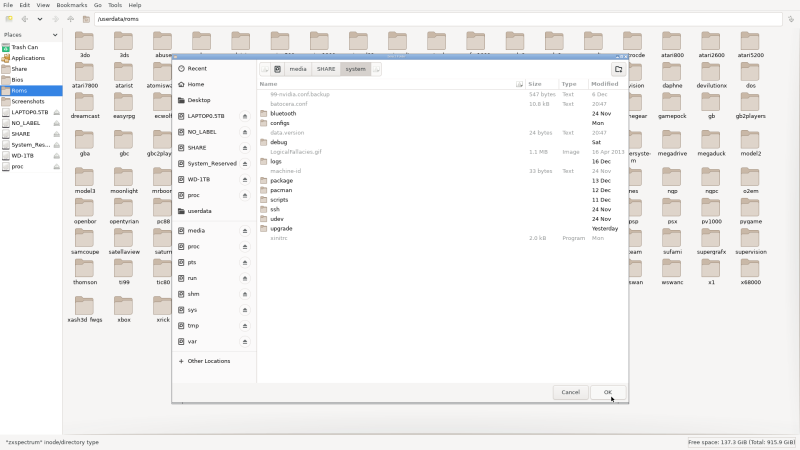
Task: Select the configs folder in dialog
Action: (442, 123)
